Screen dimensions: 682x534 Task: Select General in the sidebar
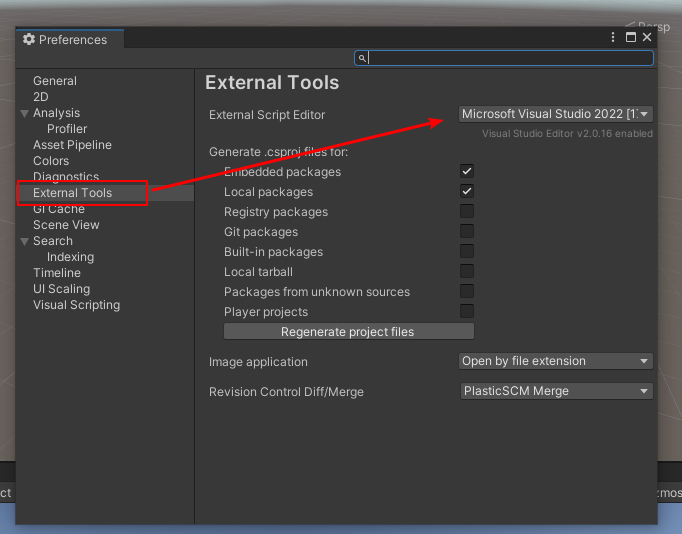(55, 81)
